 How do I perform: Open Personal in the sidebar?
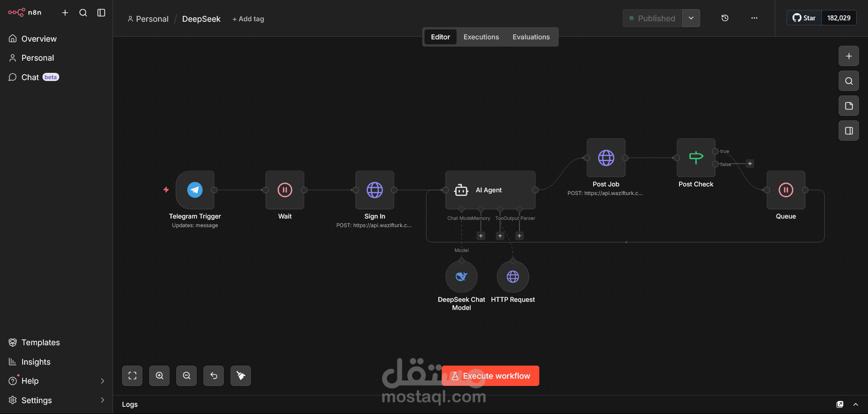point(56,58)
